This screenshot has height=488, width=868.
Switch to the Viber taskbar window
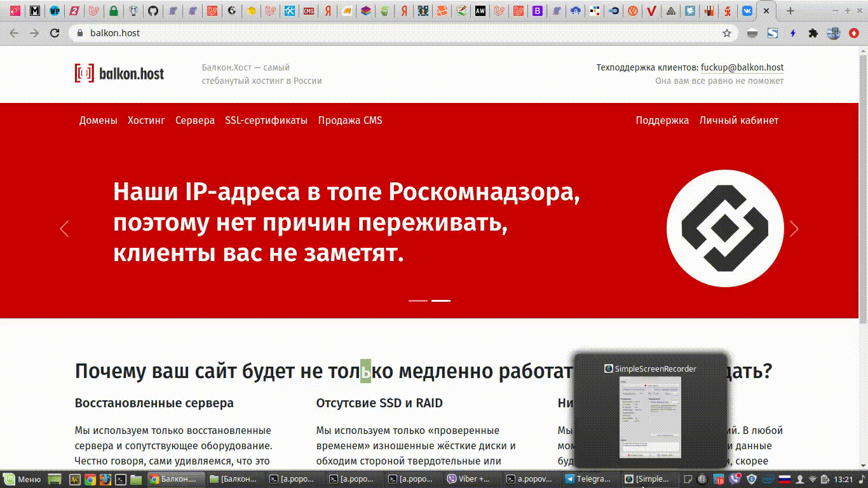click(x=471, y=479)
